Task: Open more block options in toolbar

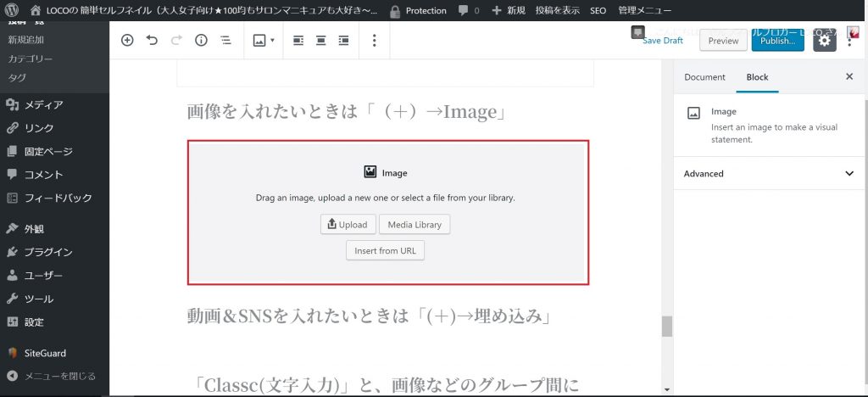Action: [x=374, y=40]
